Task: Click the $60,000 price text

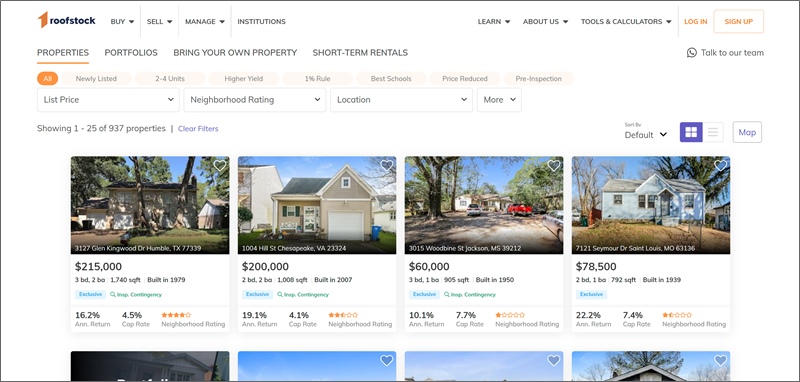Action: point(429,266)
